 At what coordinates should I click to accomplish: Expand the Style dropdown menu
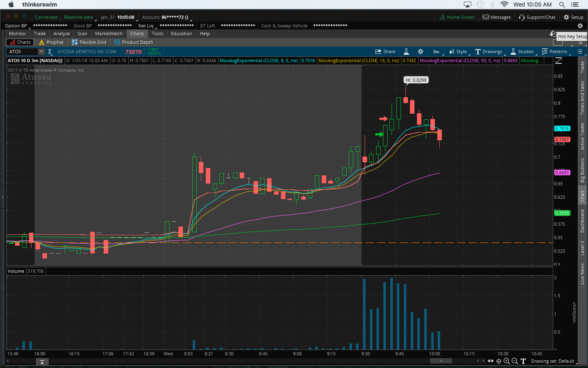click(458, 52)
